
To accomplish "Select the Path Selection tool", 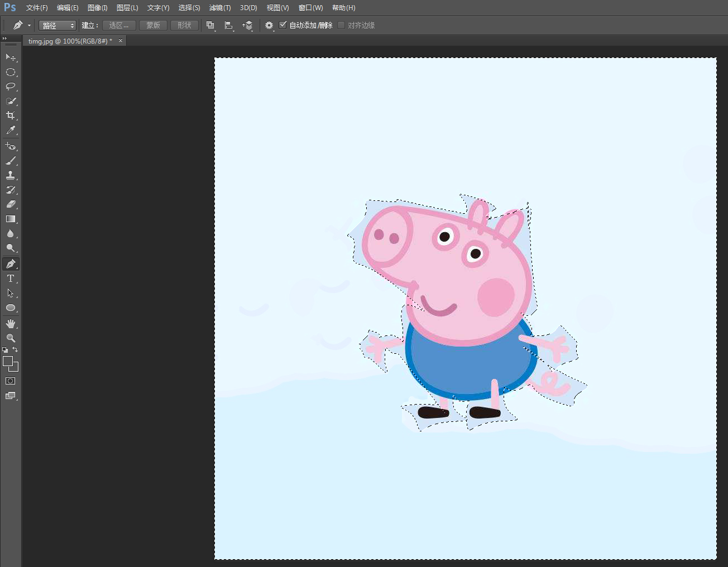I will (x=11, y=293).
